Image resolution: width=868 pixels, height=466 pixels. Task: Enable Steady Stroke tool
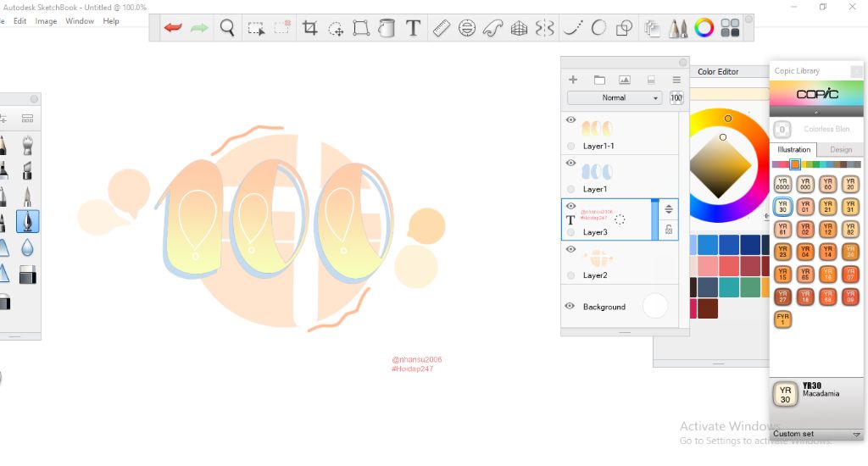click(572, 28)
